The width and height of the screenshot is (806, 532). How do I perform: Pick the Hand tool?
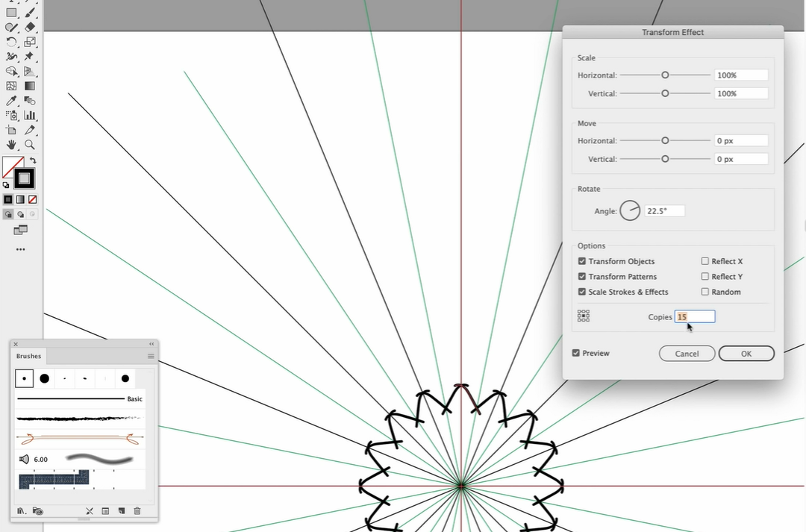pyautogui.click(x=11, y=145)
